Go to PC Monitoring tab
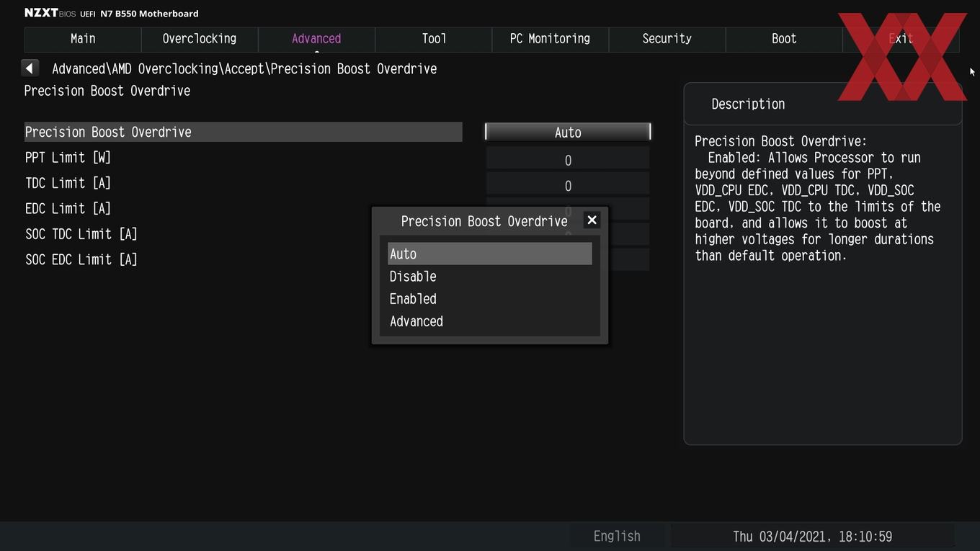The height and width of the screenshot is (551, 980). click(x=550, y=39)
